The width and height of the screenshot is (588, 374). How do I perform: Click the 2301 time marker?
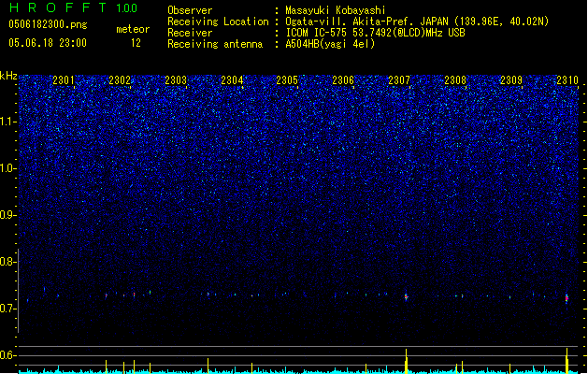64,80
